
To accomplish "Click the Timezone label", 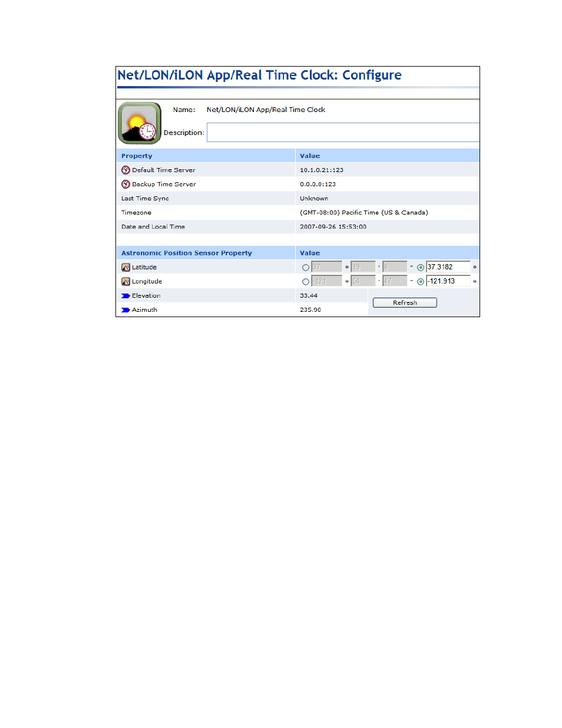I will pyautogui.click(x=136, y=213).
